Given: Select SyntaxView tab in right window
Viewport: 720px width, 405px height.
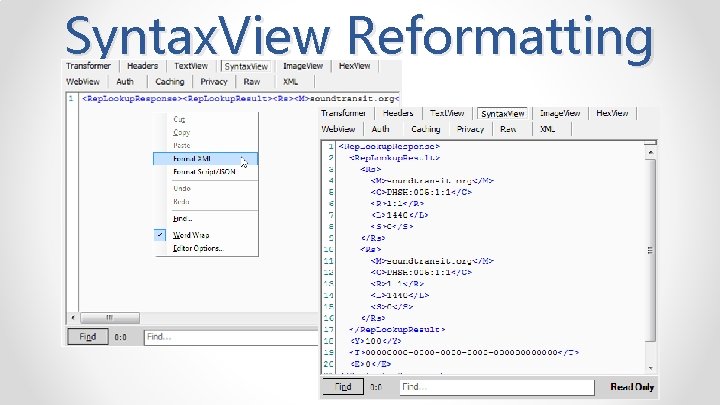Looking at the screenshot, I should [503, 113].
